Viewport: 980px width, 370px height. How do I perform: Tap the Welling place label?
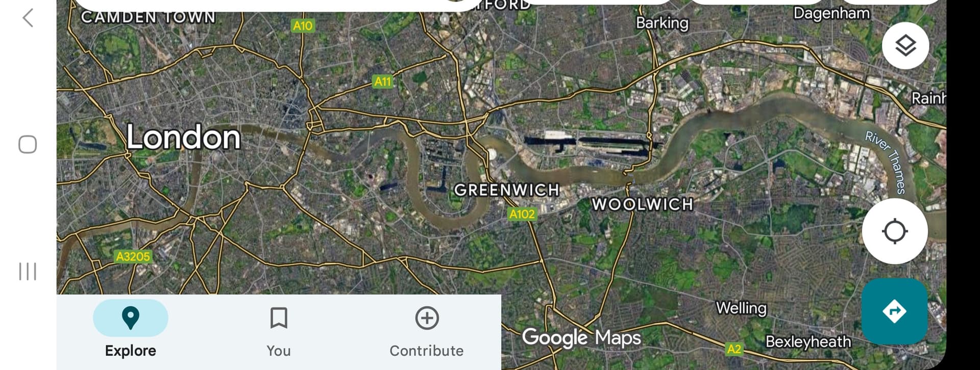[x=741, y=308]
